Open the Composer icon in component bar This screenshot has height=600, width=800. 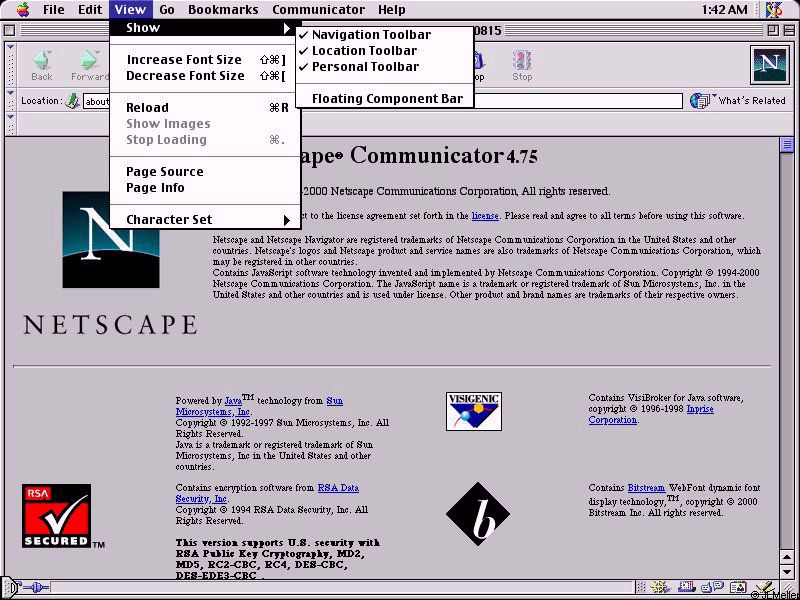[x=765, y=587]
